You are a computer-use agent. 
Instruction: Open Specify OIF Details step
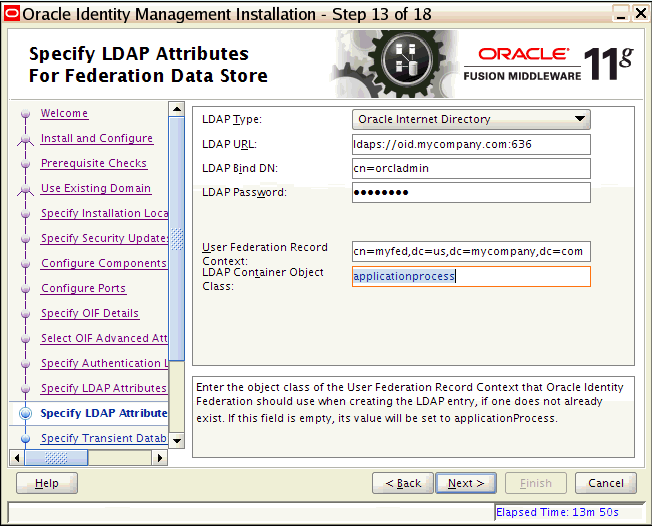pos(89,313)
